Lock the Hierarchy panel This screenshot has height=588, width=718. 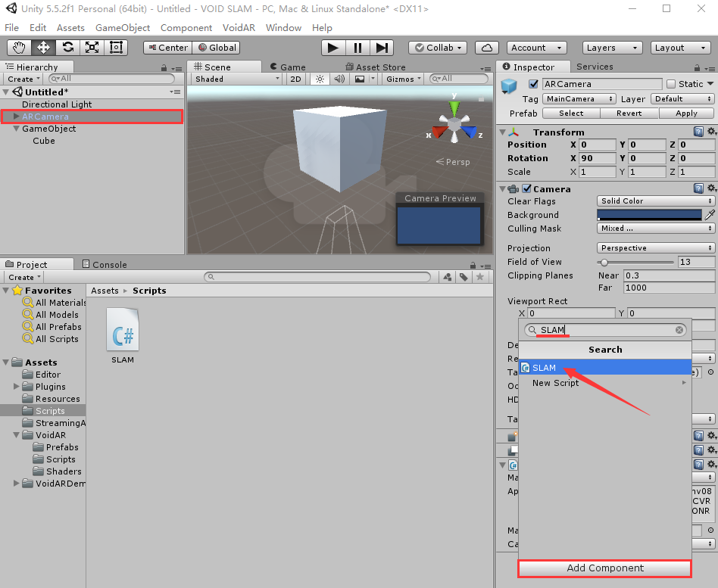click(x=164, y=67)
